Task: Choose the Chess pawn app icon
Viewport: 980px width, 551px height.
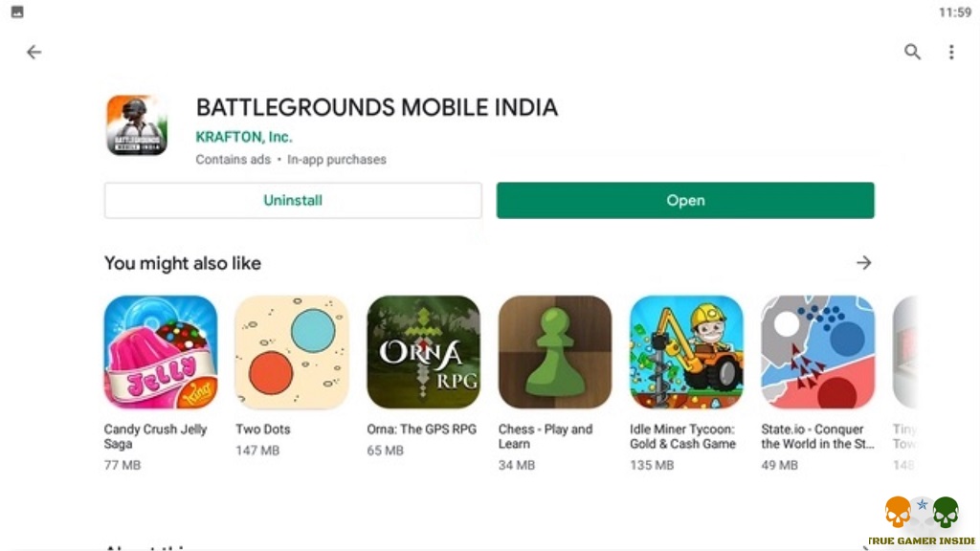Action: (555, 352)
